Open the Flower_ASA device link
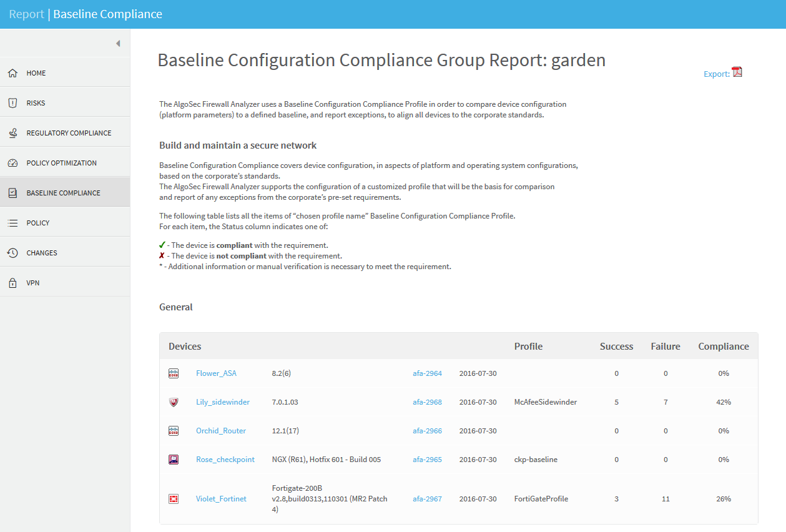Screen dimensions: 786x532 coord(216,373)
